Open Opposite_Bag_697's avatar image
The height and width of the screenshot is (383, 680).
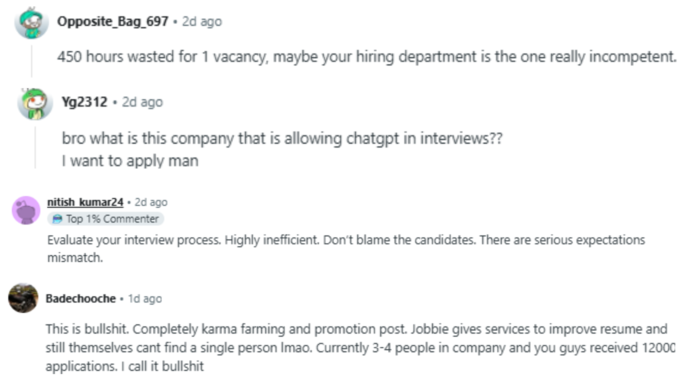click(31, 23)
